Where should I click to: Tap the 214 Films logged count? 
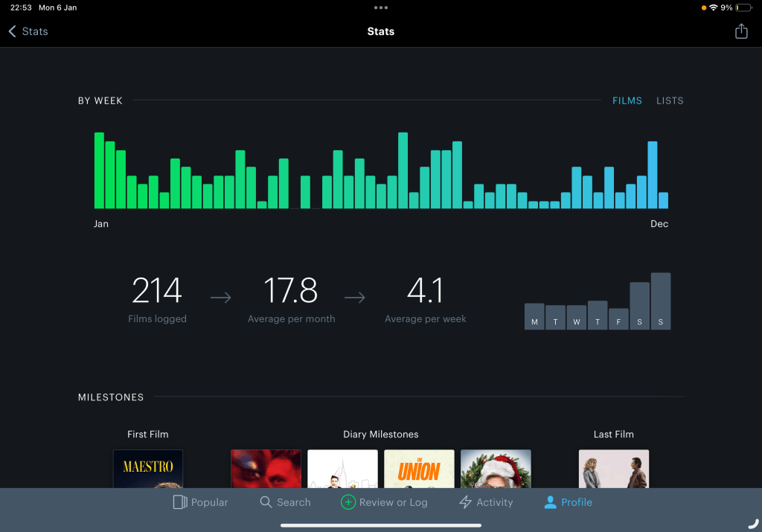click(157, 291)
